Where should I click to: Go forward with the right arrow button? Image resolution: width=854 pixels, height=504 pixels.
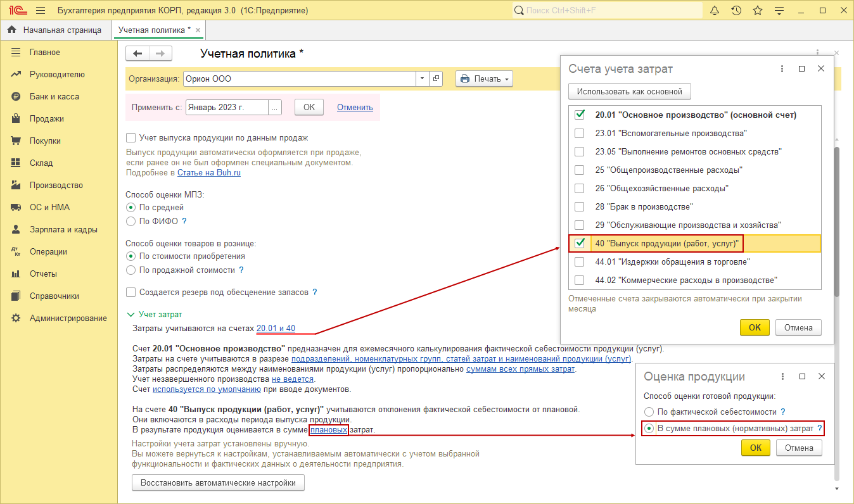[160, 54]
